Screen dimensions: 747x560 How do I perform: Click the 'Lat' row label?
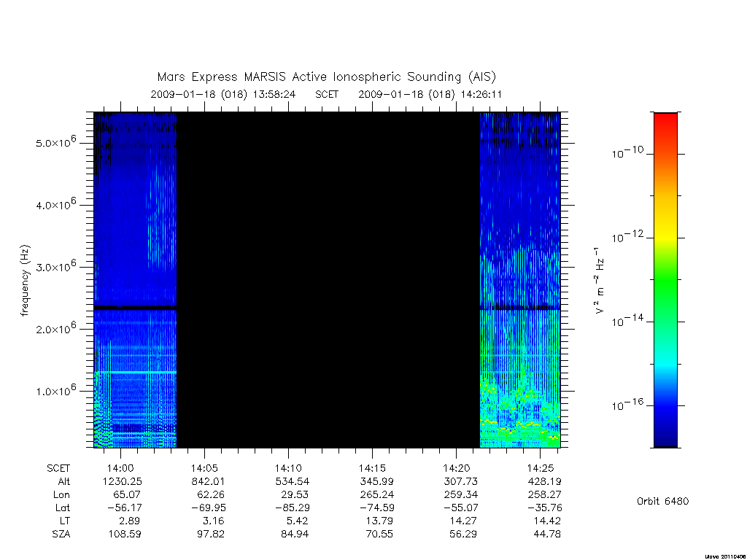coord(63,507)
